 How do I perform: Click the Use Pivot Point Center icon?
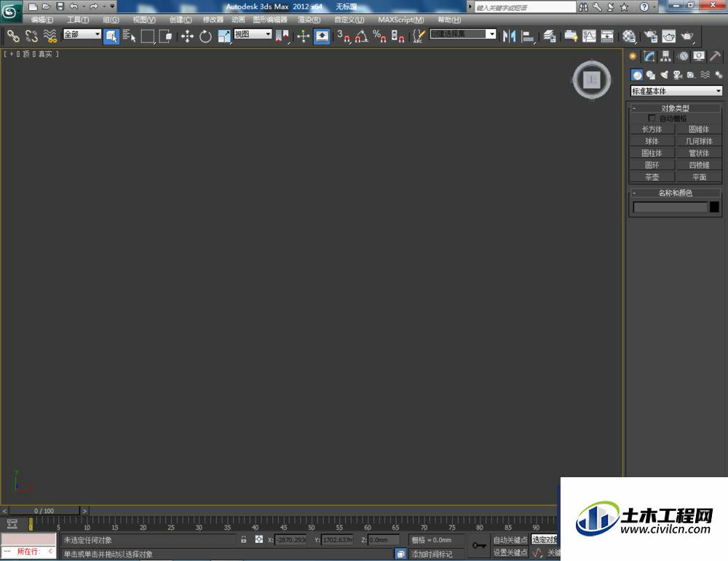(282, 36)
